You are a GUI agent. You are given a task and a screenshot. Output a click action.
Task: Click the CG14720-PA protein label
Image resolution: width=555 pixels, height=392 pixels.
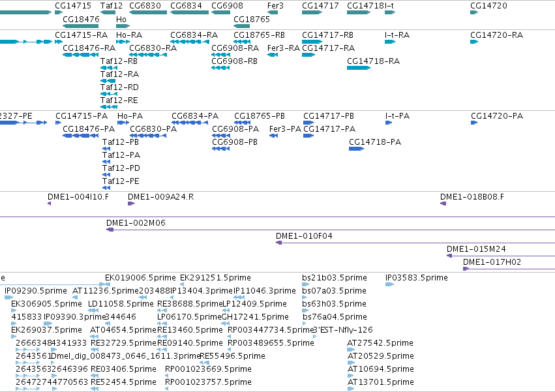pos(496,116)
